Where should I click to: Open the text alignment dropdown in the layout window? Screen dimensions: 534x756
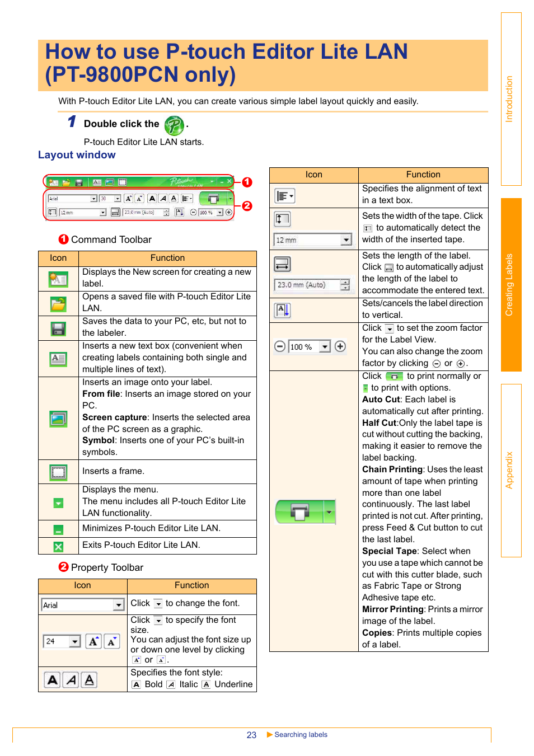(187, 198)
